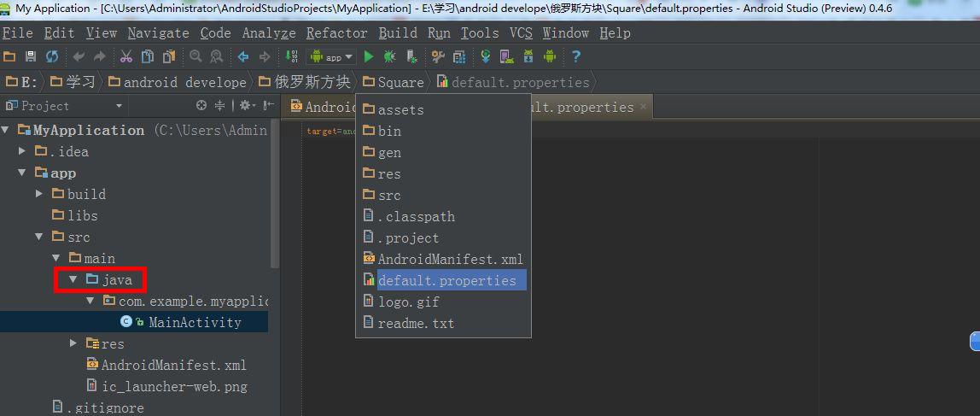Screen dimensions: 980x416
Task: Open the Refactor menu
Action: coord(337,33)
